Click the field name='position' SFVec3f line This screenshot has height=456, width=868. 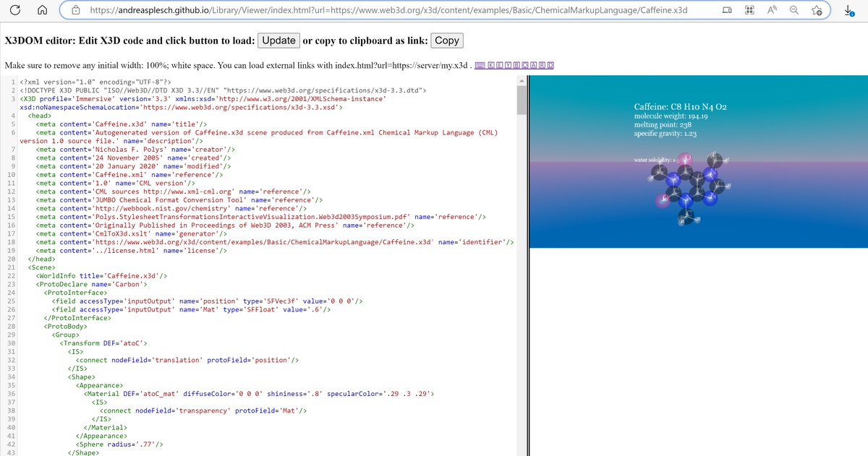point(208,301)
